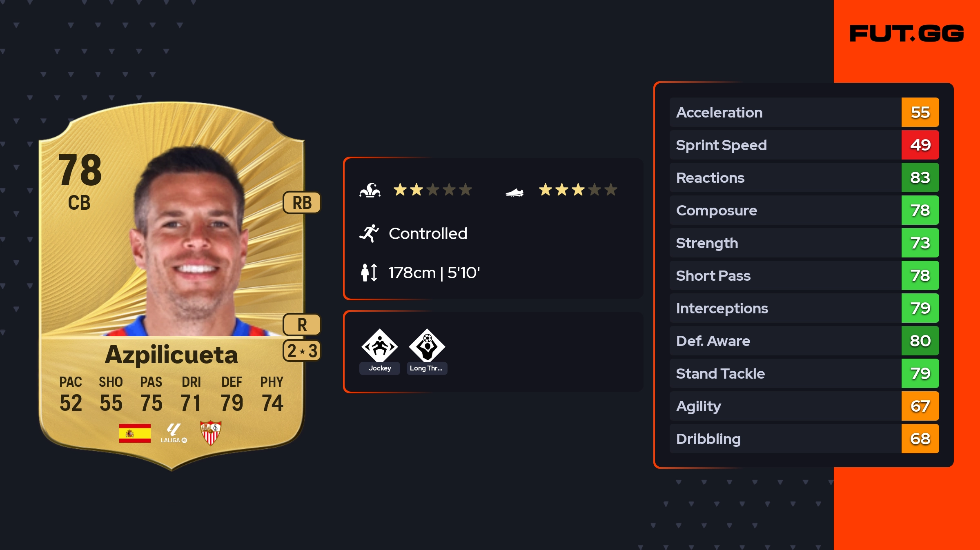Viewport: 980px width, 550px height.
Task: Click the height measurement icon
Action: pyautogui.click(x=369, y=273)
